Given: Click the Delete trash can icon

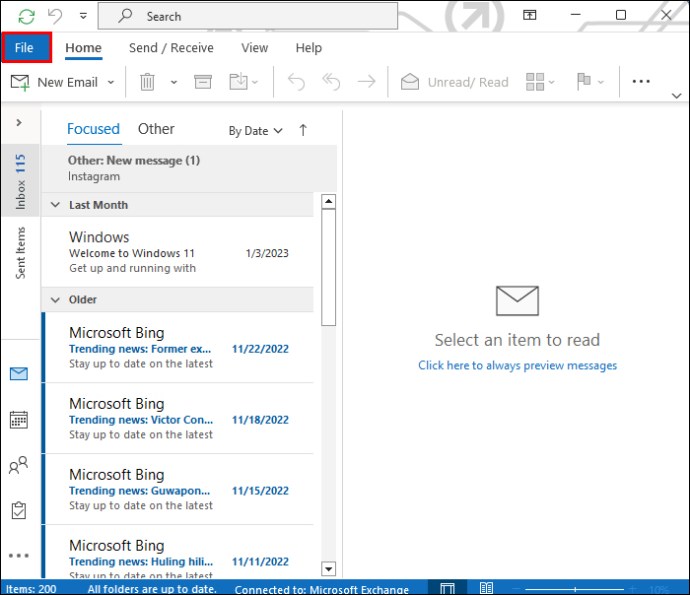Looking at the screenshot, I should coord(147,82).
